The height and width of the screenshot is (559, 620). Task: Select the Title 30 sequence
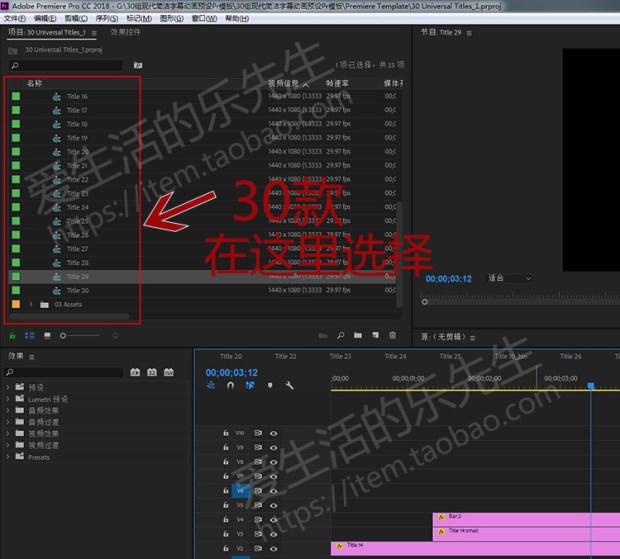point(78,290)
